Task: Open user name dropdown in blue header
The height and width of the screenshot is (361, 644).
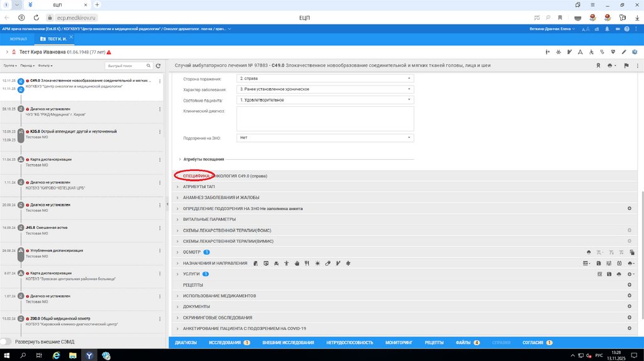Action: (552, 29)
